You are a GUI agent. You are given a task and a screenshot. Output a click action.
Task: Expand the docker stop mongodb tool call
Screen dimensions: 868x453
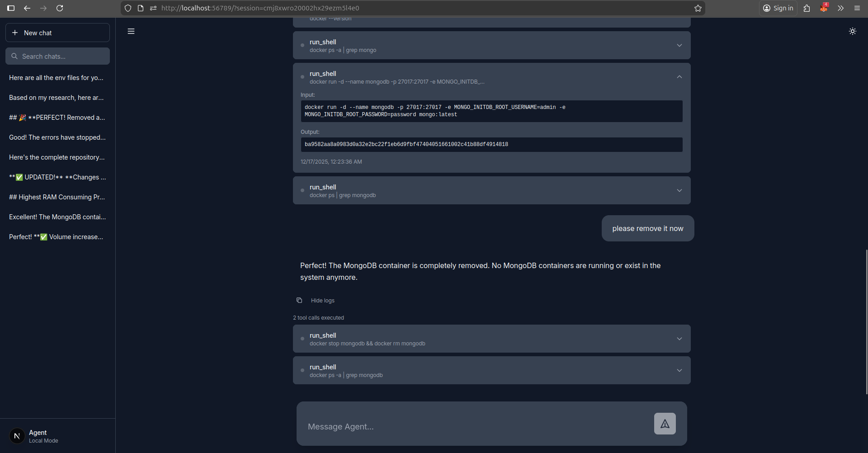click(x=679, y=338)
